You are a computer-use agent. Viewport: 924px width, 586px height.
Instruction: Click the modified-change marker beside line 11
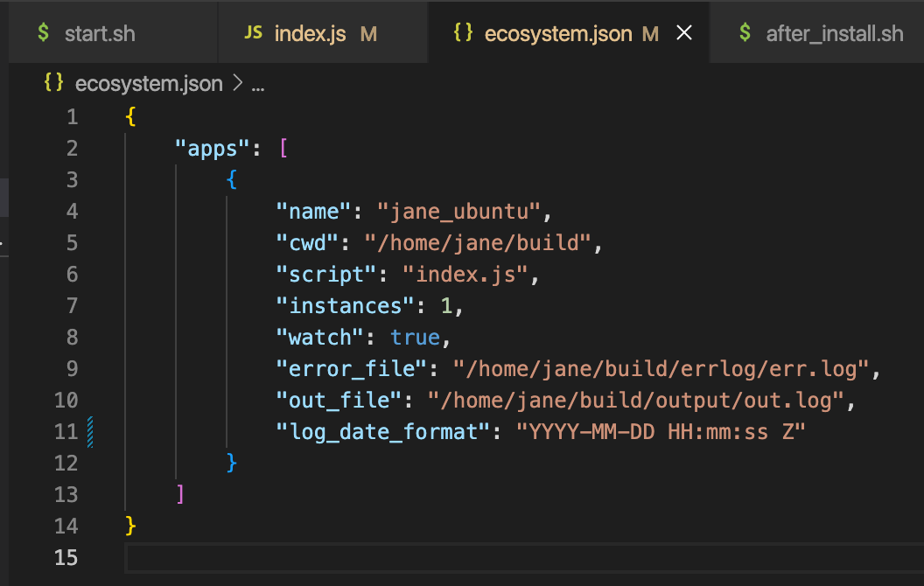tap(90, 432)
